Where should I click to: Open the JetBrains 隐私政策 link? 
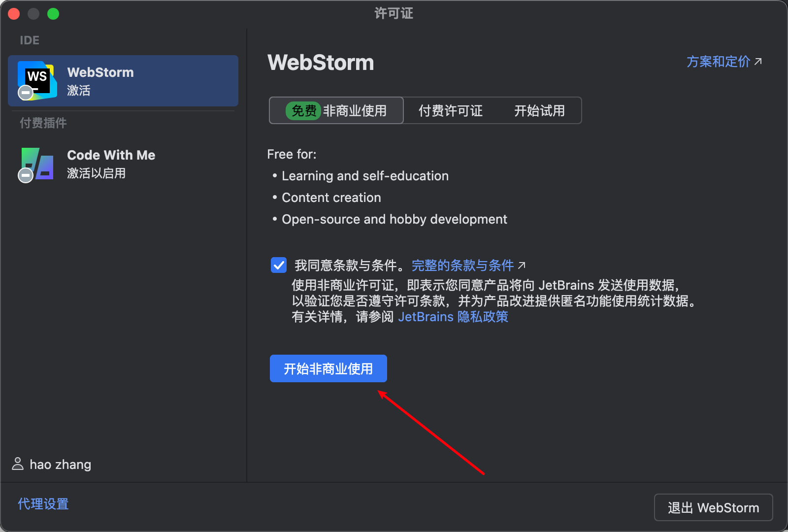pyautogui.click(x=452, y=317)
